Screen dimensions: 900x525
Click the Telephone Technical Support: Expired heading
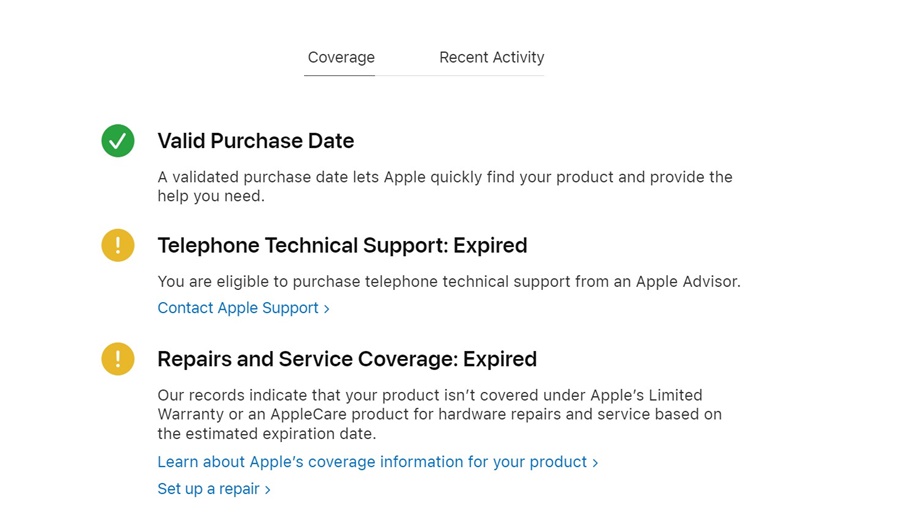342,245
